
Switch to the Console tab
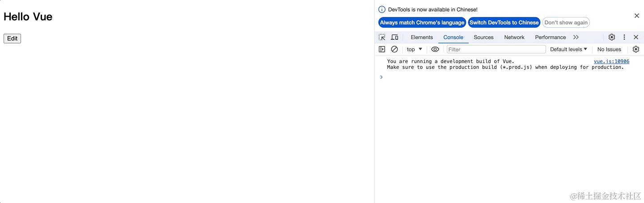(453, 37)
